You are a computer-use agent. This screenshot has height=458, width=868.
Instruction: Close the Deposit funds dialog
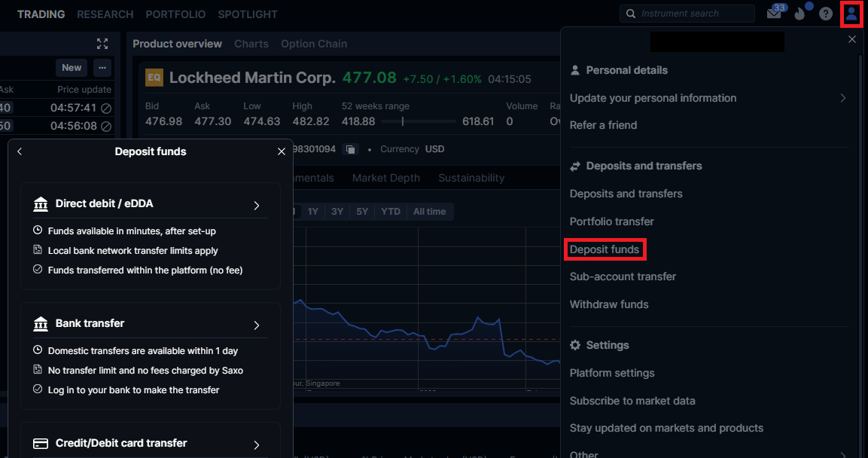[282, 151]
